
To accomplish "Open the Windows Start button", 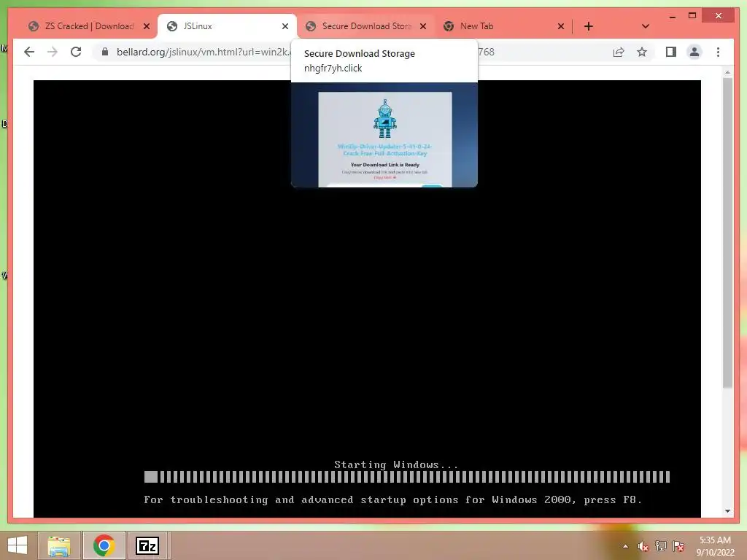I will pyautogui.click(x=18, y=545).
